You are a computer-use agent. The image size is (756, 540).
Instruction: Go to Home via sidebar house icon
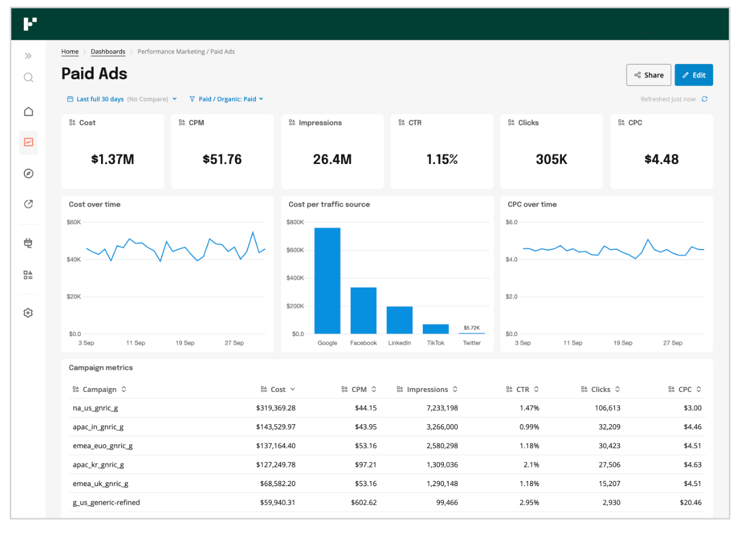(28, 112)
